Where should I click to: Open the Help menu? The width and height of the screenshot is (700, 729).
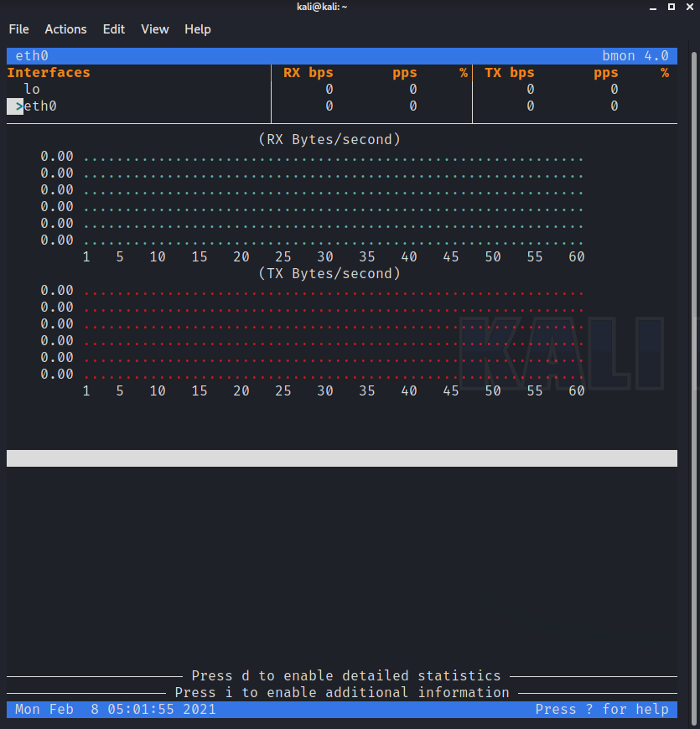coord(198,29)
